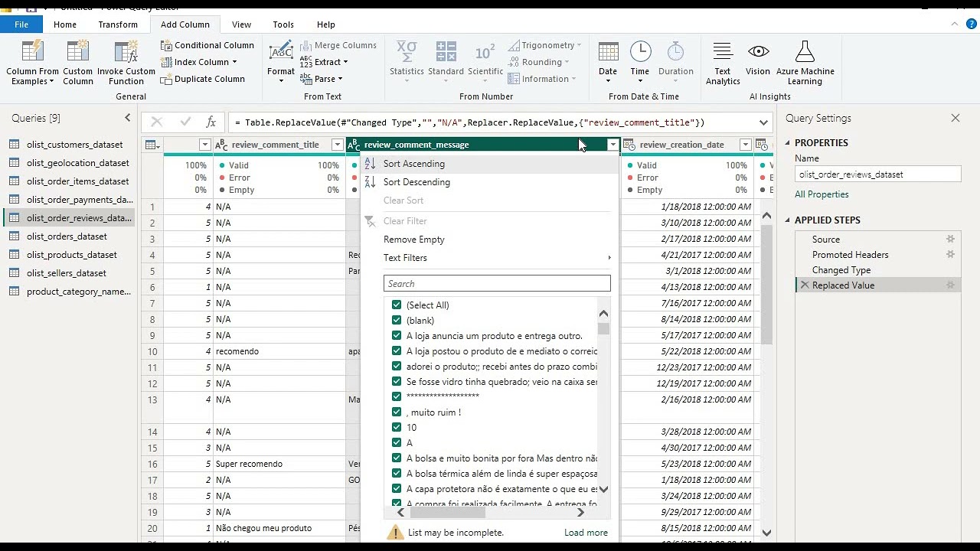Launch Text Analytics AI insight
The width and height of the screenshot is (980, 551).
pos(723,63)
